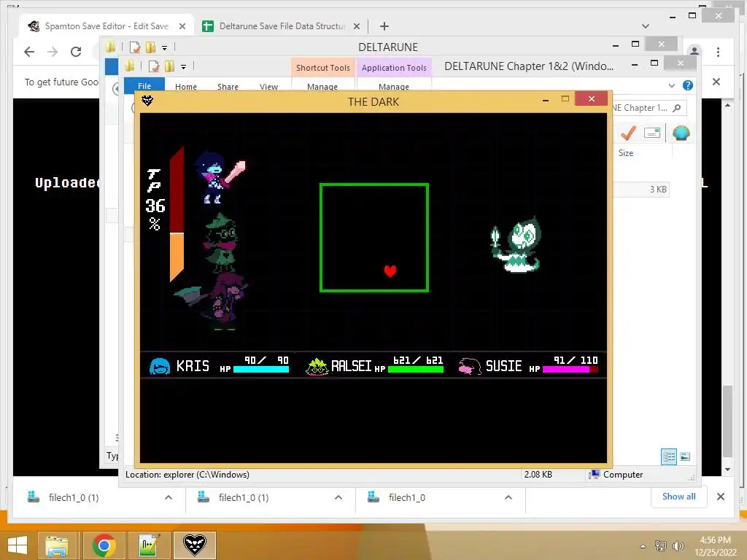Click the Computer status bar icon

point(594,474)
